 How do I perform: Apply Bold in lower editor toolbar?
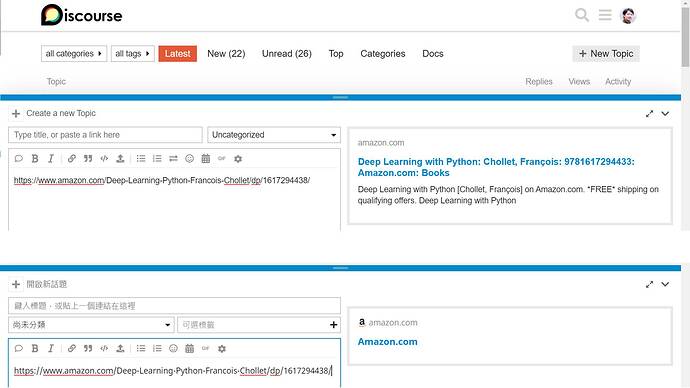pos(35,348)
